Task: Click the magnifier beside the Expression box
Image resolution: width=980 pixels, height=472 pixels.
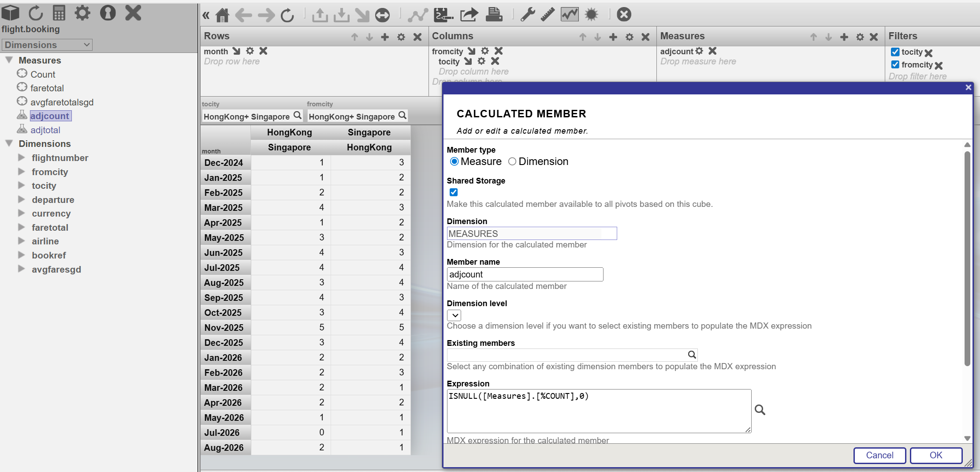Action: pyautogui.click(x=760, y=410)
